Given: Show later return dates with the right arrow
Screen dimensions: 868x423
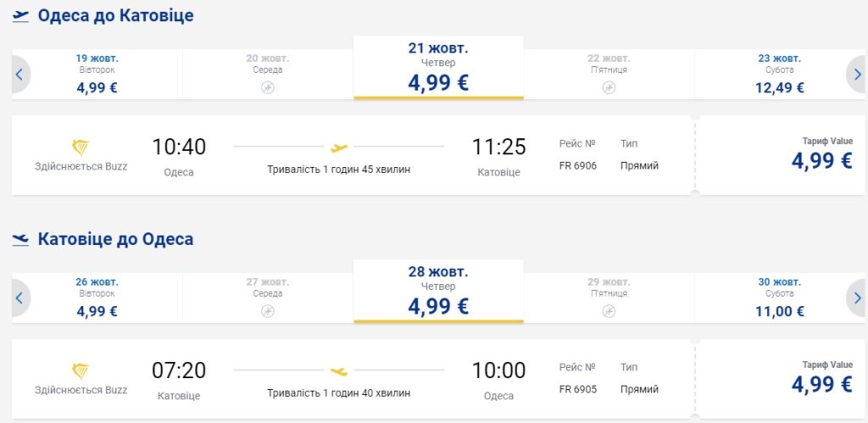Looking at the screenshot, I should click(857, 298).
